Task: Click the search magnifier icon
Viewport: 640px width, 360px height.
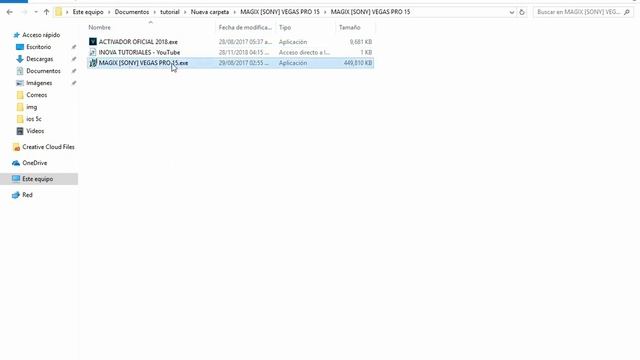Action: [627, 12]
